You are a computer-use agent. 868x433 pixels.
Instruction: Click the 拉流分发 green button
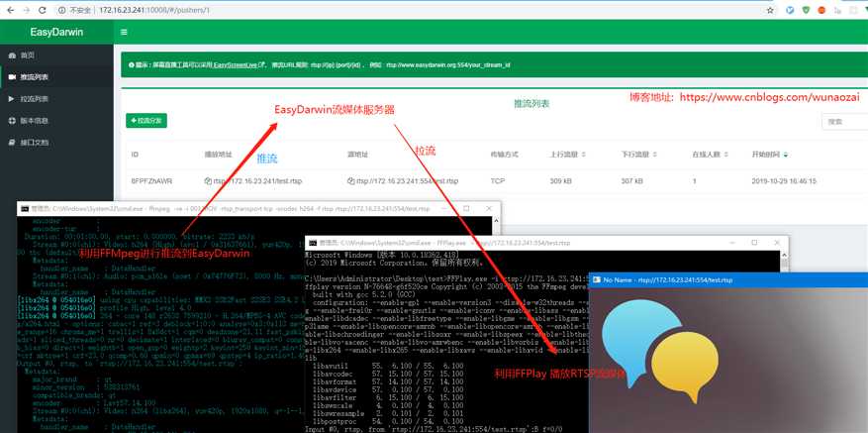pos(146,120)
